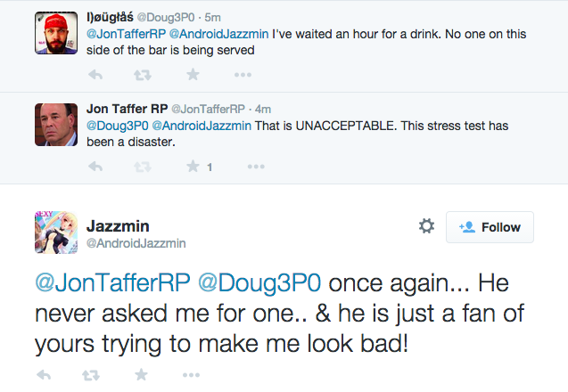The height and width of the screenshot is (392, 568).
Task: Open the Jon Taffer RP display name
Action: tap(126, 108)
